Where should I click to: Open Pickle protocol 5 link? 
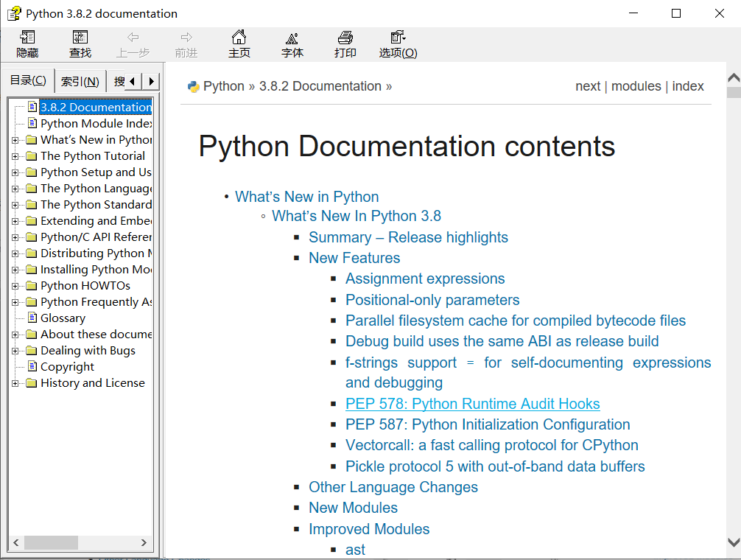point(495,466)
